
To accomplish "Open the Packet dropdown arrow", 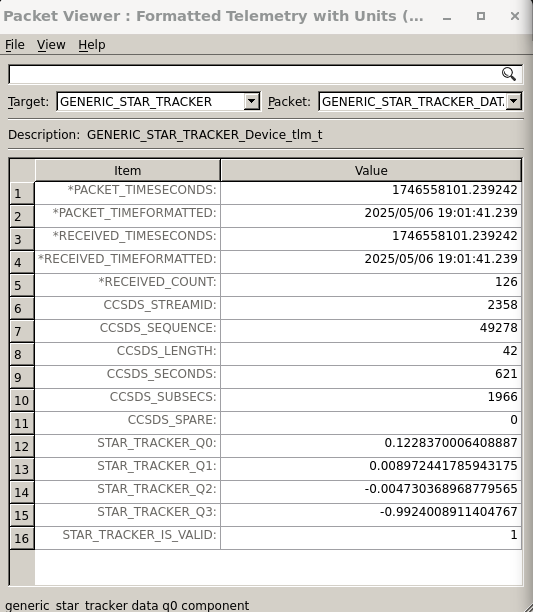I will point(514,101).
